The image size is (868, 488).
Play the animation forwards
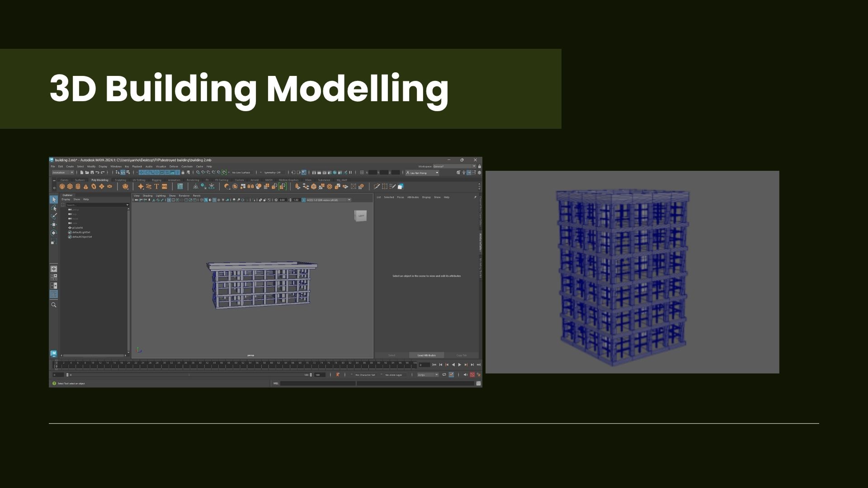coord(460,365)
